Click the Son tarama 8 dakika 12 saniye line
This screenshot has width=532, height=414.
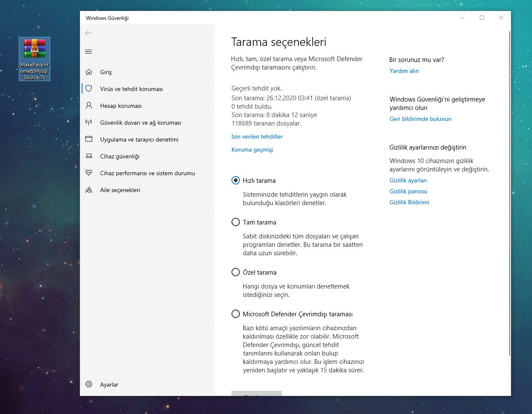coord(274,115)
